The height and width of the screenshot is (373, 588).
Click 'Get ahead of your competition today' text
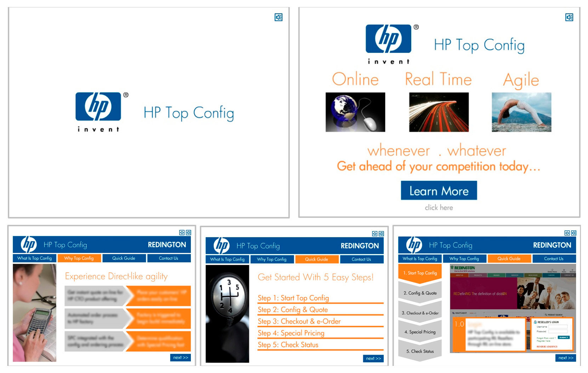click(439, 166)
